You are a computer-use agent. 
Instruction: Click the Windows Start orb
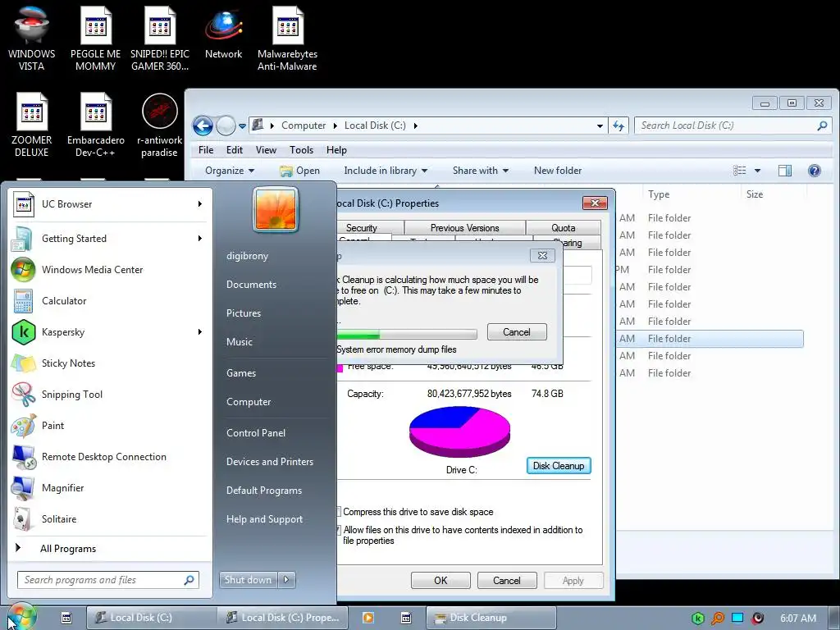(21, 617)
